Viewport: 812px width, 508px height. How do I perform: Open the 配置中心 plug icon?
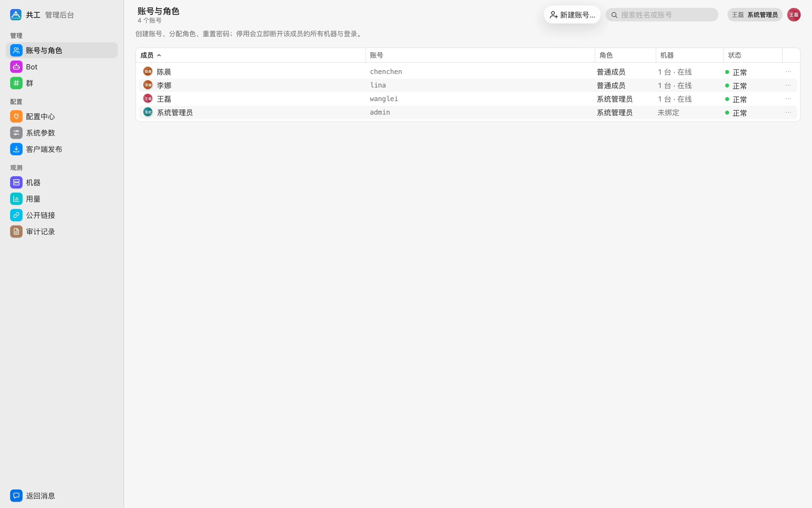point(16,116)
